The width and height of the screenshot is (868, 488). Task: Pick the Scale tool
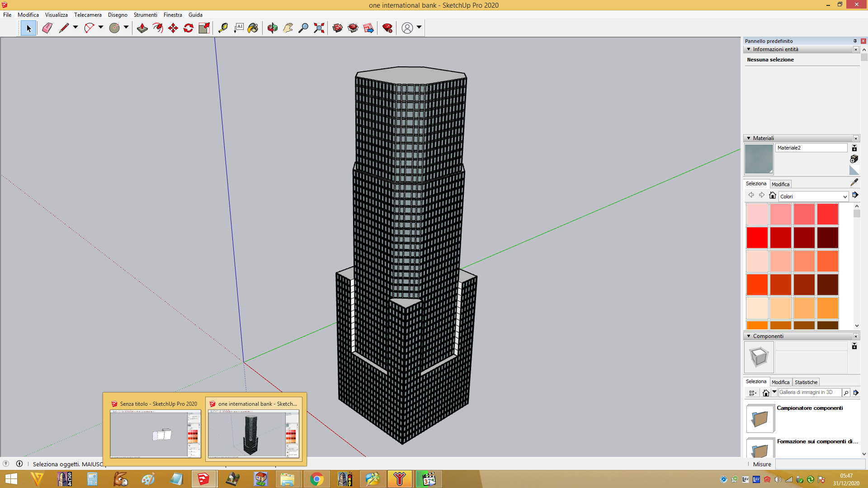(x=204, y=28)
